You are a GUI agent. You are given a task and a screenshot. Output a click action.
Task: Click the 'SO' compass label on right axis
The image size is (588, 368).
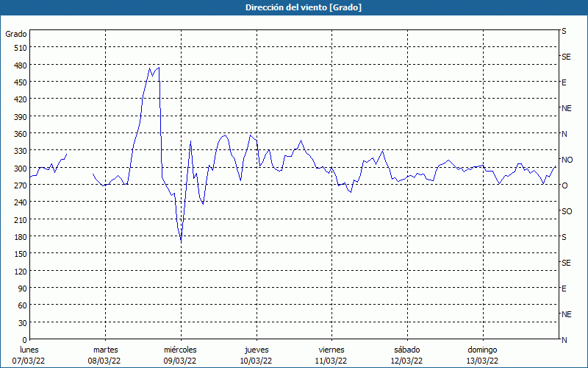[x=567, y=211]
